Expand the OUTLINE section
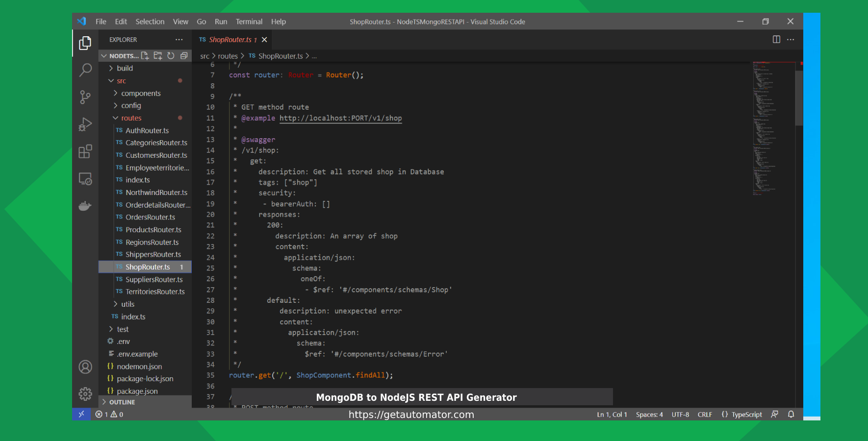 tap(145, 402)
